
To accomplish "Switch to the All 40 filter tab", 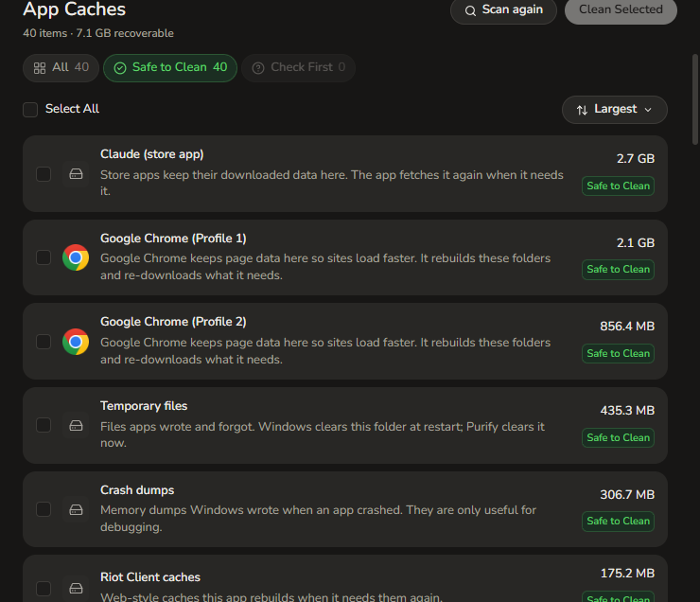I will point(61,68).
